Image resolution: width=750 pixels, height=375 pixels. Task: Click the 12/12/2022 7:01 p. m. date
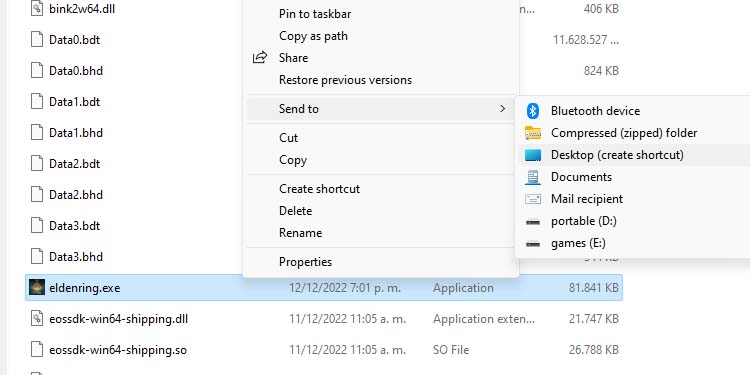(345, 288)
